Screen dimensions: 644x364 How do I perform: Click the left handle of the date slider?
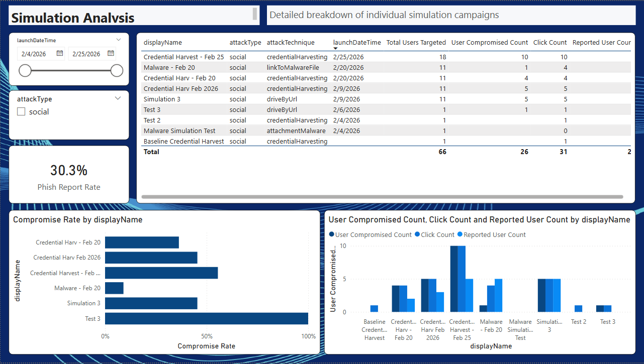tap(25, 71)
